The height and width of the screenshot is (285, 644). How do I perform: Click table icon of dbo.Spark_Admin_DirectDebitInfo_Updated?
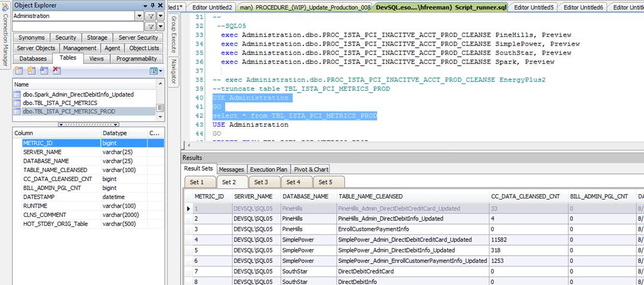click(x=18, y=94)
